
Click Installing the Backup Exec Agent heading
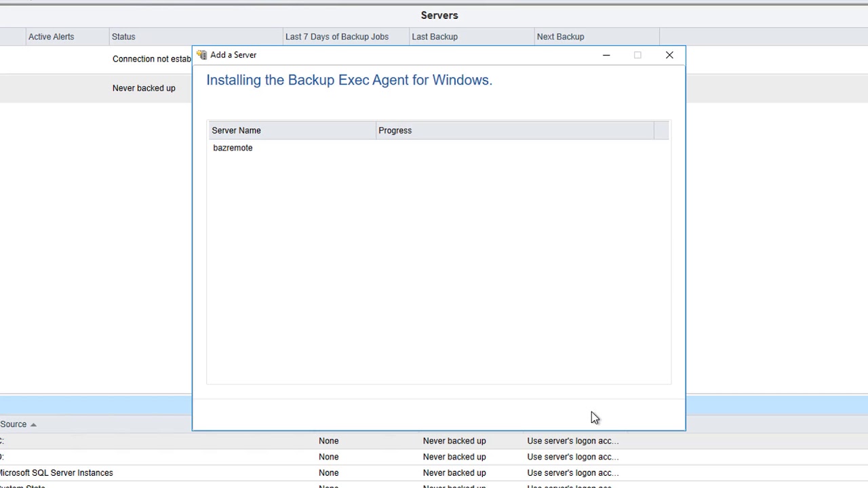pyautogui.click(x=349, y=80)
